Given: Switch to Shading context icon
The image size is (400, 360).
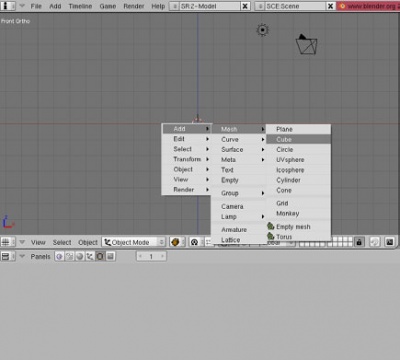Looking at the screenshot, I should [x=80, y=256].
